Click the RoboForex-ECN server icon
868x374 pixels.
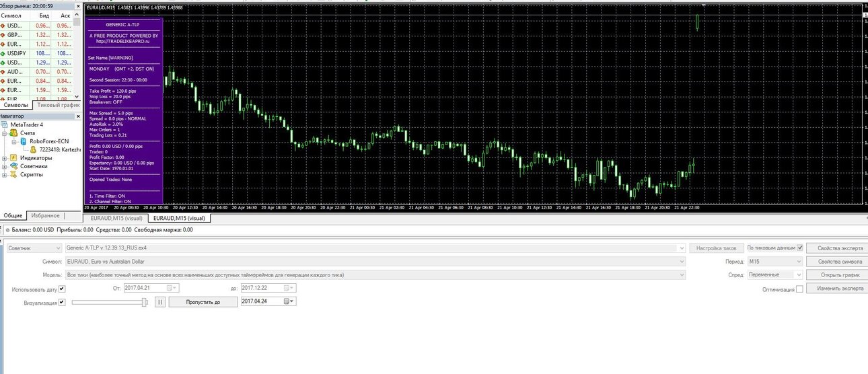coord(24,142)
